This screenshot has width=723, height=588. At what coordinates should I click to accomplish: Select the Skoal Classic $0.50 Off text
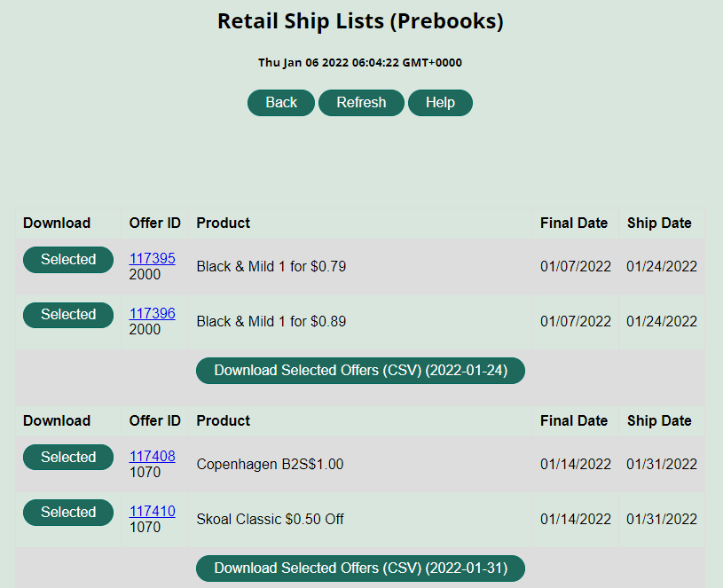[x=270, y=520]
